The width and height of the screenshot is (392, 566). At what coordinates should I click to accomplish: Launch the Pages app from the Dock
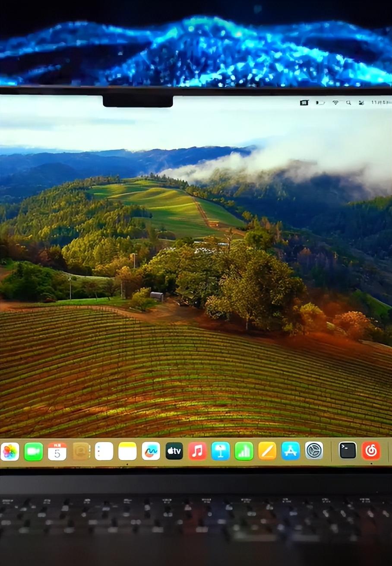(267, 451)
